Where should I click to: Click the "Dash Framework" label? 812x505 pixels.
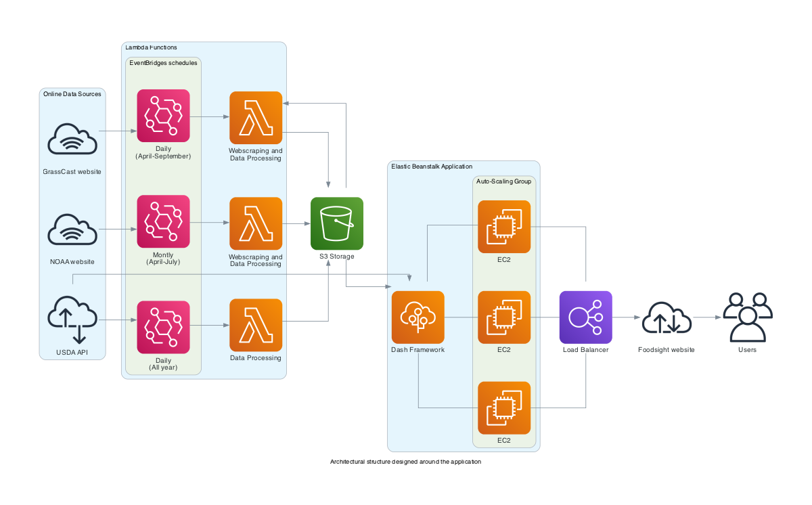(x=418, y=350)
